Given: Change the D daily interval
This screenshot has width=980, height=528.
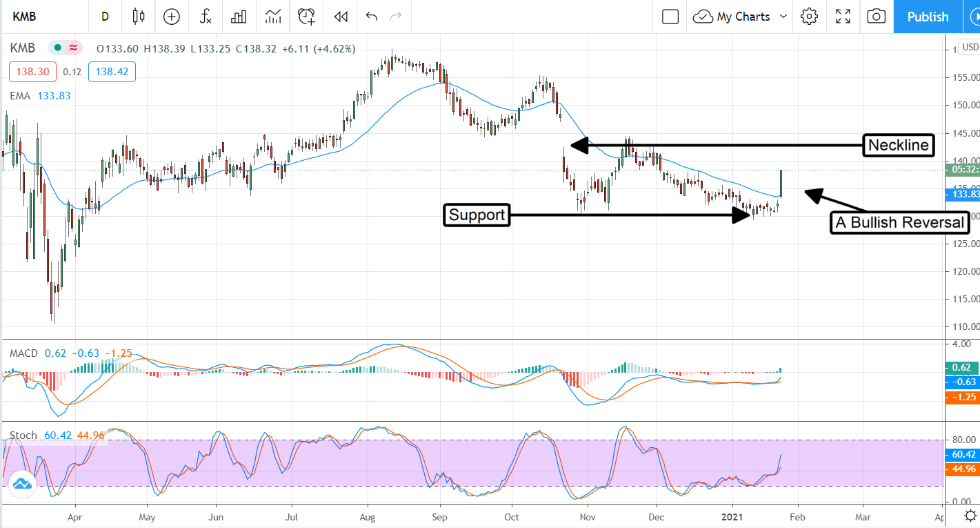Looking at the screenshot, I should pos(105,17).
